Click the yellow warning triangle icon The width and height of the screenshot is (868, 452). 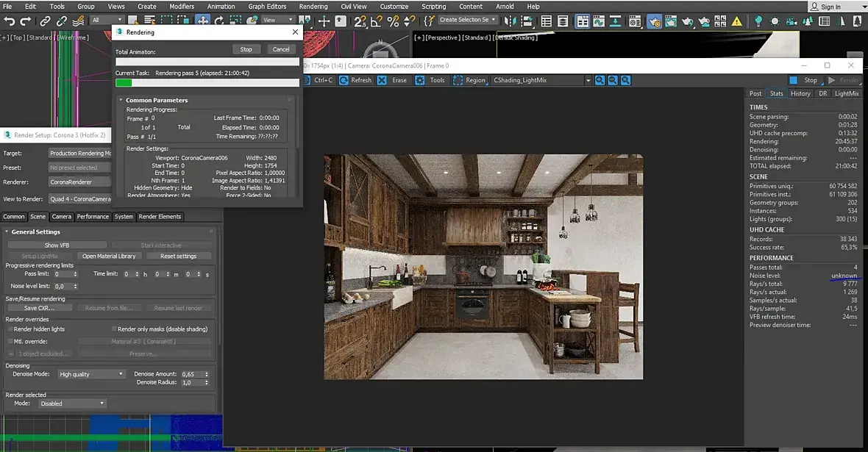pos(737,21)
